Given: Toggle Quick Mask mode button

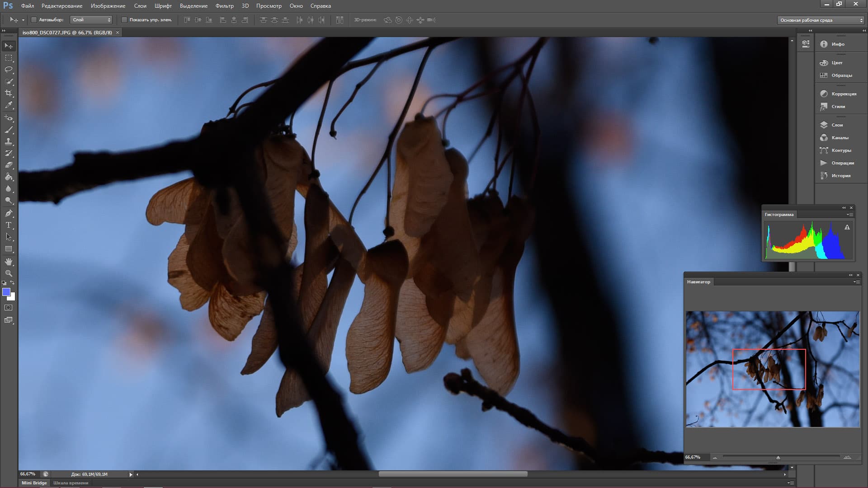Looking at the screenshot, I should [9, 308].
